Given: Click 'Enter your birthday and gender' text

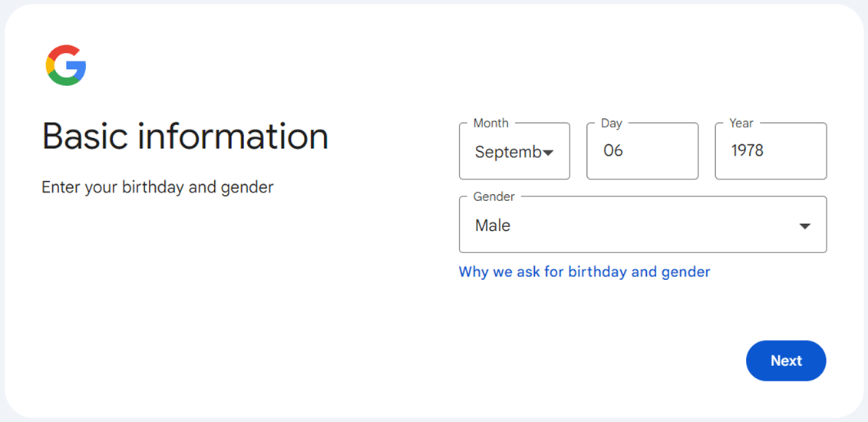Looking at the screenshot, I should [x=157, y=187].
